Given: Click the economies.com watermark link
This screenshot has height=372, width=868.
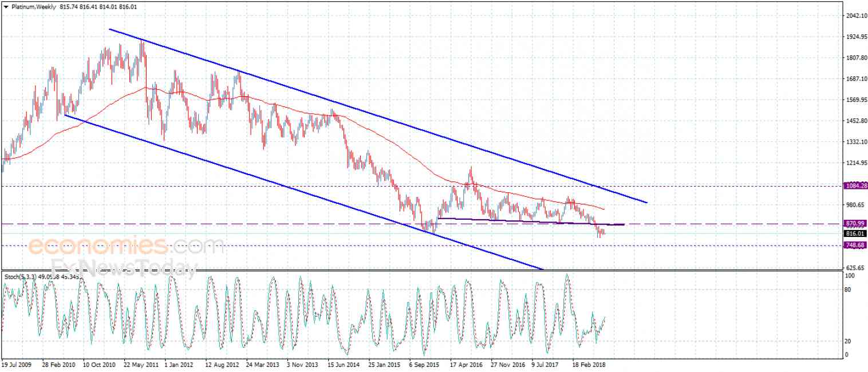Looking at the screenshot, I should click(126, 247).
